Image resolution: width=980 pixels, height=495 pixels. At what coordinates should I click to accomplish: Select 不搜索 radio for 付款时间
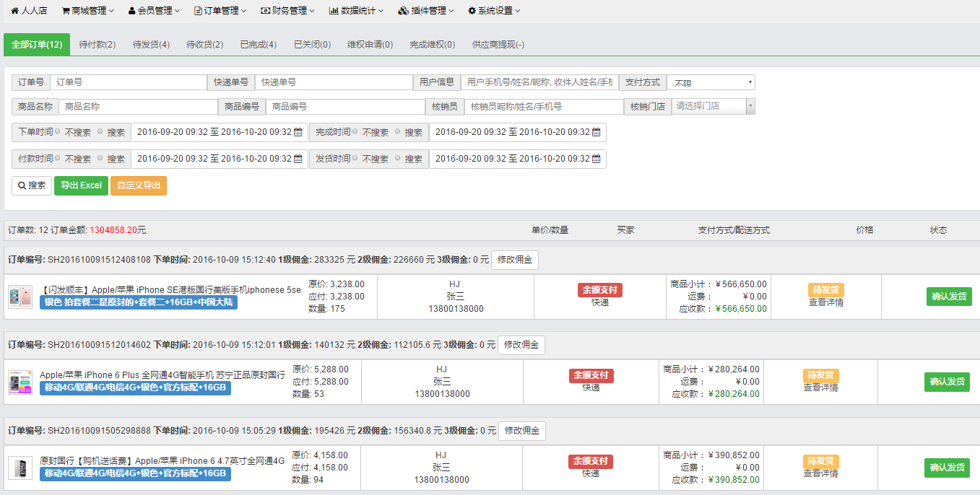click(x=58, y=159)
